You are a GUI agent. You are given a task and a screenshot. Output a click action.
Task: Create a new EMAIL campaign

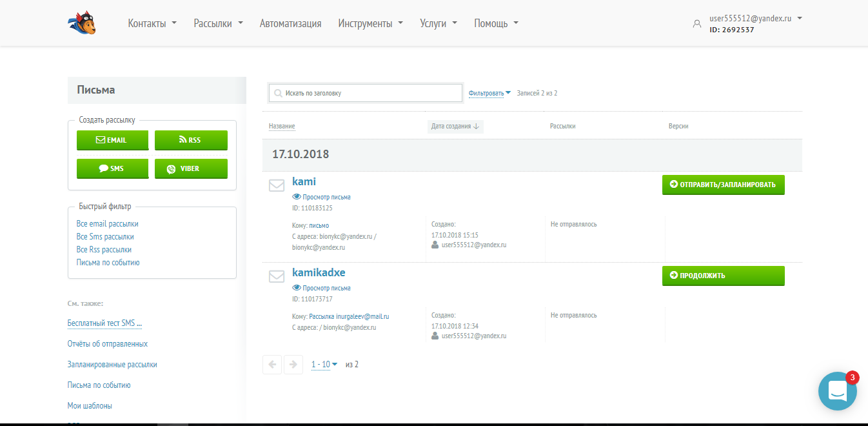tap(112, 140)
